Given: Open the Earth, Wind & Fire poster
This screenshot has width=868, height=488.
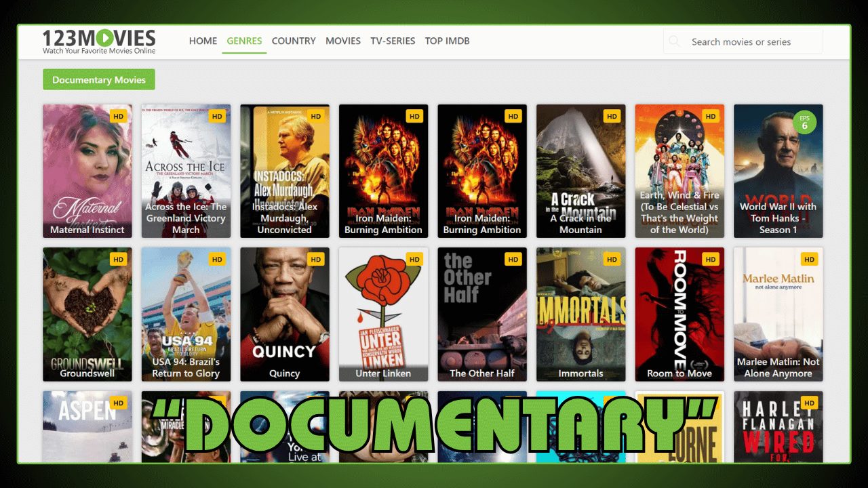Looking at the screenshot, I should 679,171.
